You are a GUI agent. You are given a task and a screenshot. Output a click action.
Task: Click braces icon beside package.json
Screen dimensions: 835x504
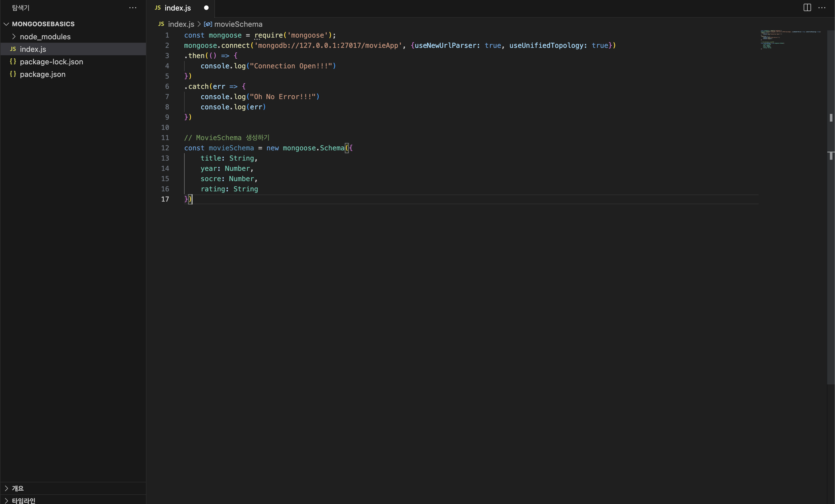point(13,74)
